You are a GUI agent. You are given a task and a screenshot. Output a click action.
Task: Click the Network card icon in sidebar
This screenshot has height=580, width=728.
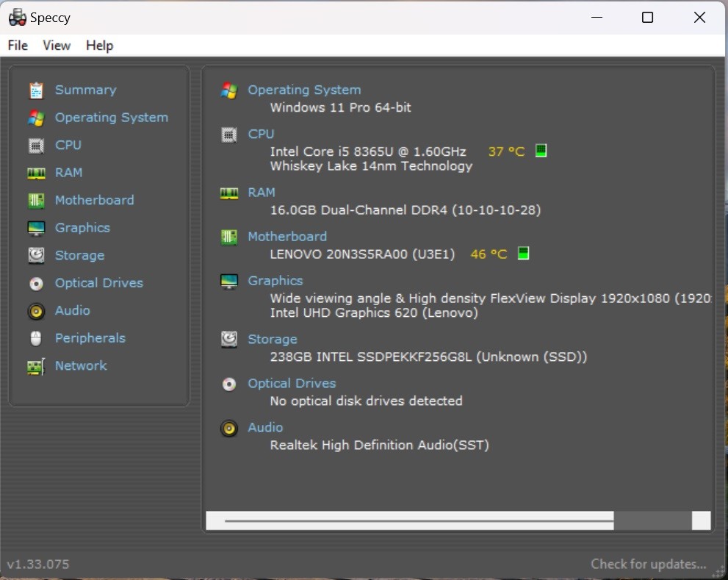tap(36, 366)
